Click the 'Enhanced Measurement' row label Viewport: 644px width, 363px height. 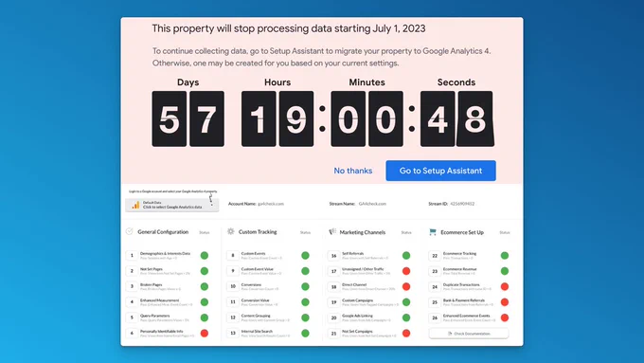point(159,300)
